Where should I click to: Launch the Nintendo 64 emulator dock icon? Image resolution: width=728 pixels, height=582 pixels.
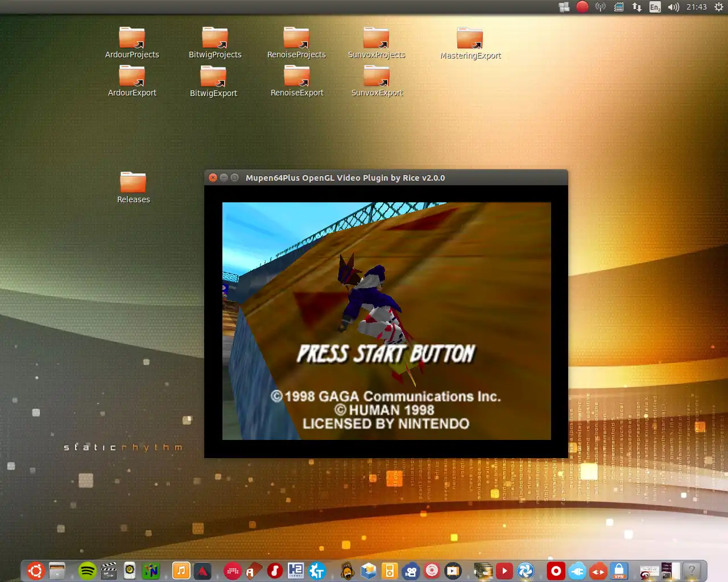(x=151, y=571)
